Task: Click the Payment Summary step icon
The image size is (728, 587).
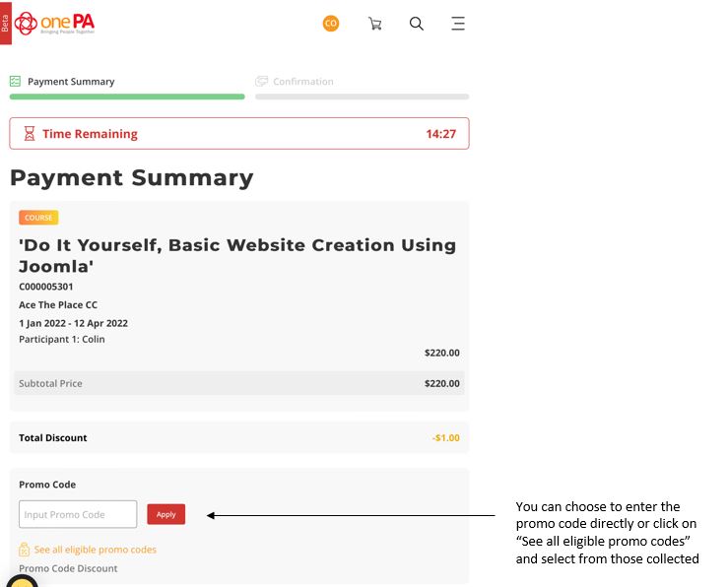Action: (15, 82)
